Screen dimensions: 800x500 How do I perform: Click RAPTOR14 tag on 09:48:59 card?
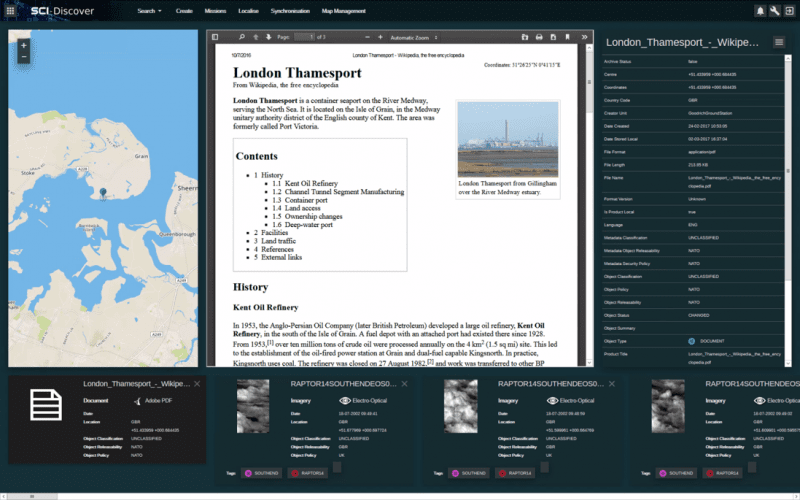coord(515,473)
